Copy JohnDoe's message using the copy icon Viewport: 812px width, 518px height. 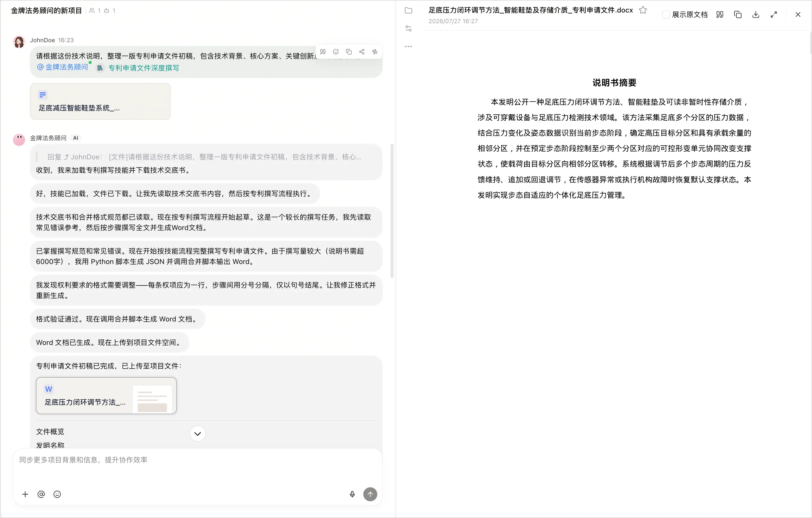pos(349,52)
